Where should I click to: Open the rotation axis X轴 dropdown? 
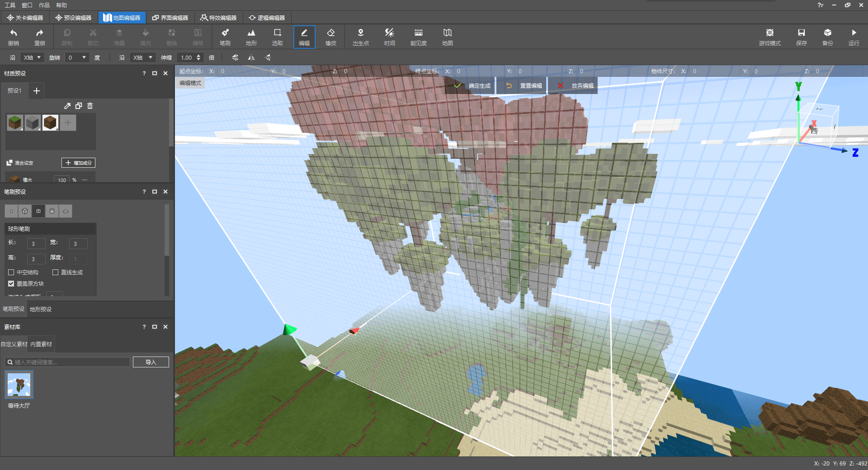coord(32,58)
